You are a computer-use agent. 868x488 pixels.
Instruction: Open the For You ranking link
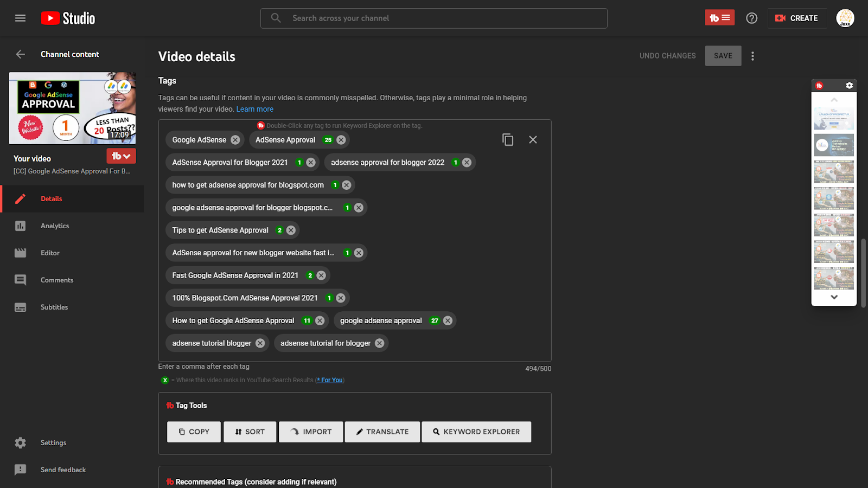330,380
